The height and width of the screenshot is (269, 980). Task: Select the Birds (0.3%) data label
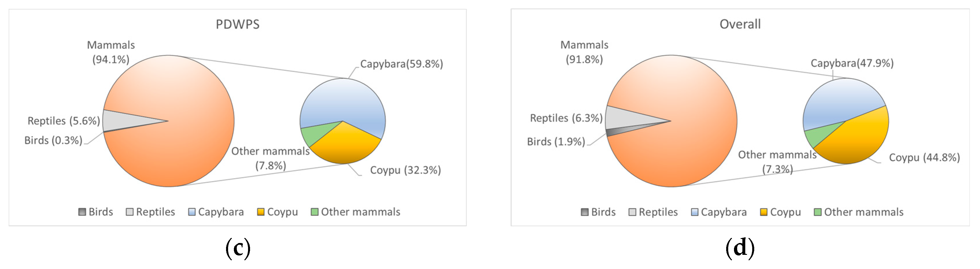(x=53, y=140)
